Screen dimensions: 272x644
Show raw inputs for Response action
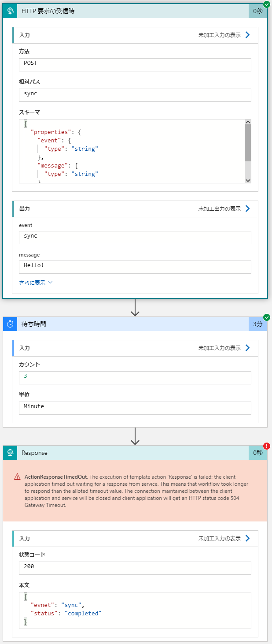224,538
